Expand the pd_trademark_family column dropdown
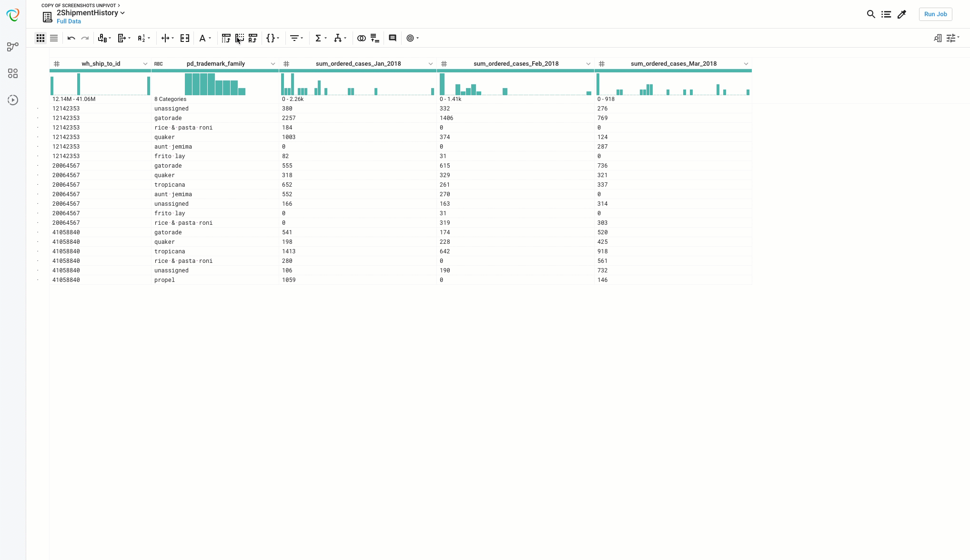 point(272,63)
